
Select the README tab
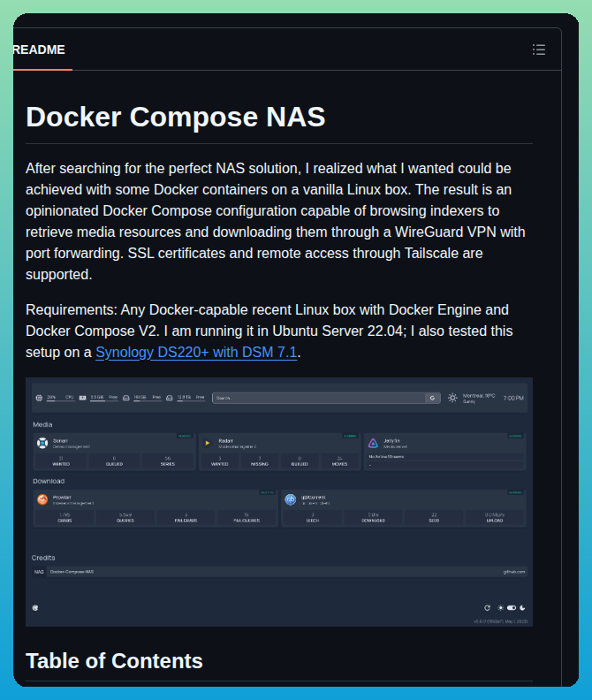39,49
